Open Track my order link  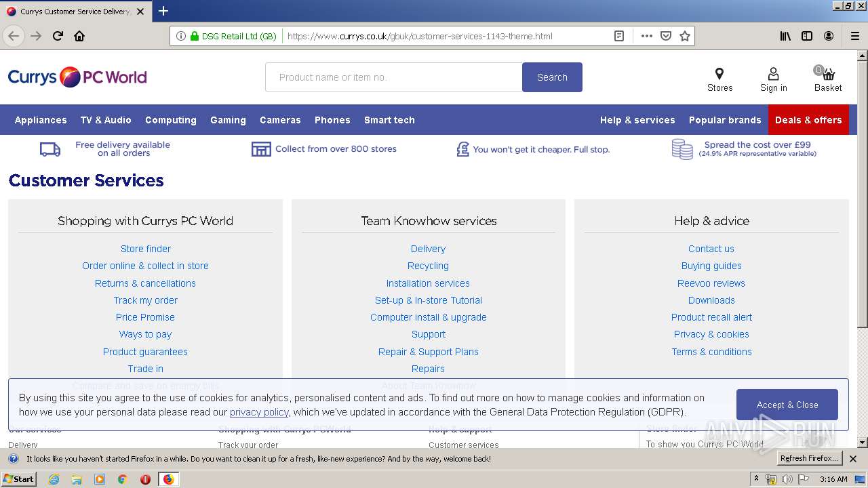tap(145, 300)
